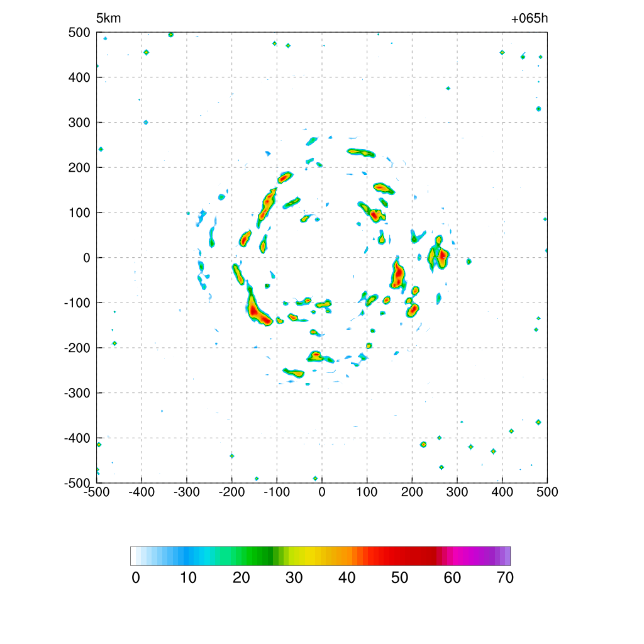This screenshot has width=644, height=644.
Task: Select the vertical axis tick label 300
Action: (79, 123)
